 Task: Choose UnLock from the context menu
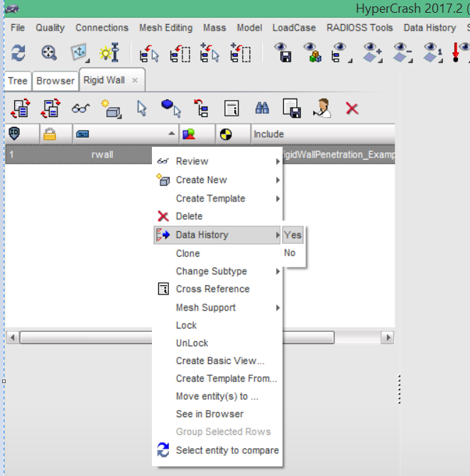click(217, 343)
